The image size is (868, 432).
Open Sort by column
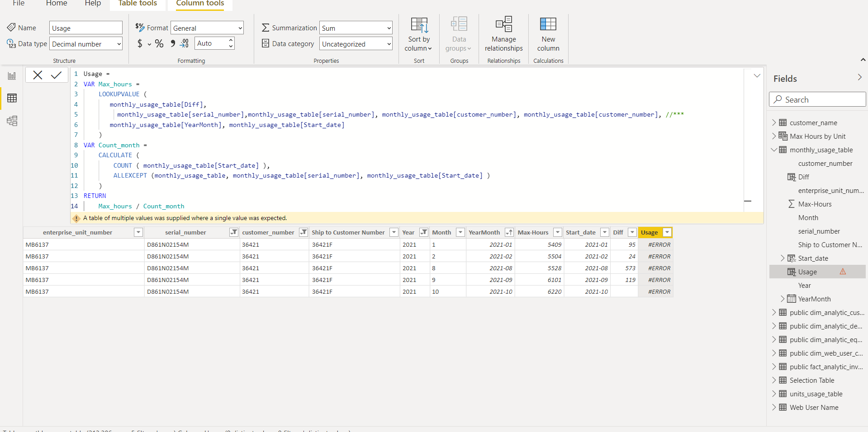click(x=419, y=35)
